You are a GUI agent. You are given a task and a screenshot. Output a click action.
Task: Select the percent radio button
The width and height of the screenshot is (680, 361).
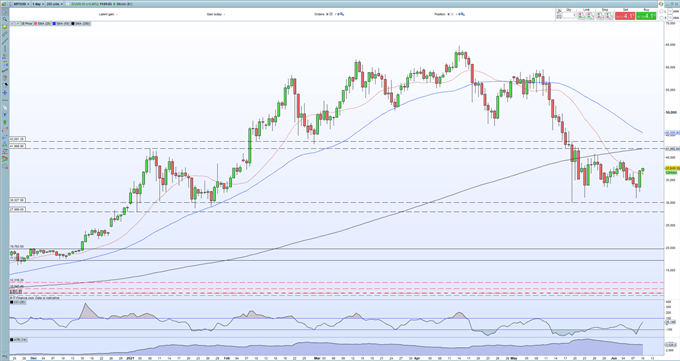point(661,11)
